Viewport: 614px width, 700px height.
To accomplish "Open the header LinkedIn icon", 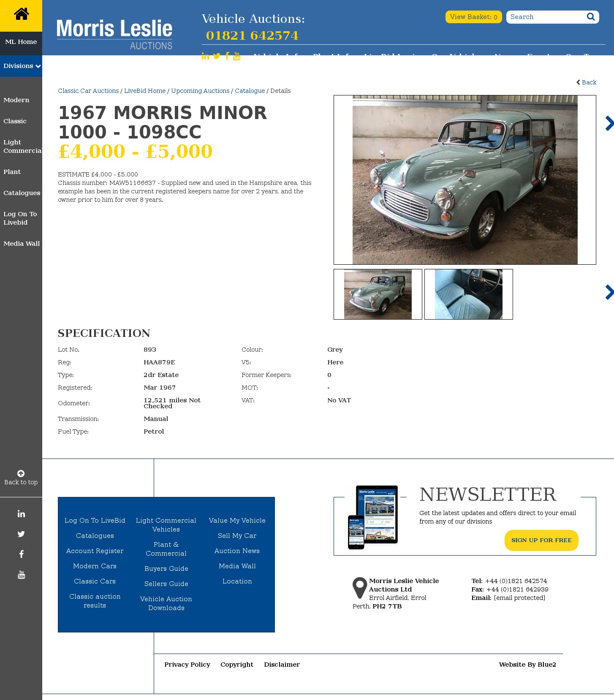I will (x=205, y=56).
